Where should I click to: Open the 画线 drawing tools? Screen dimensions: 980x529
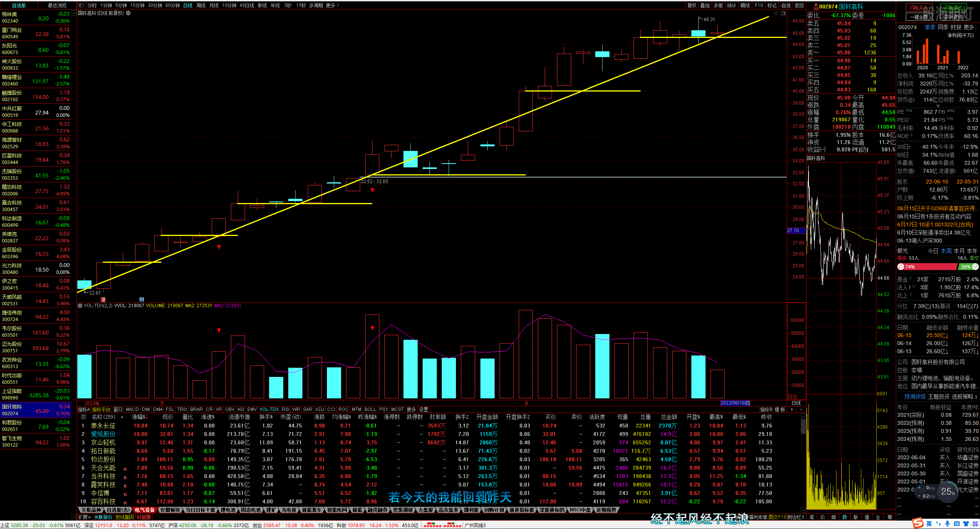click(745, 5)
